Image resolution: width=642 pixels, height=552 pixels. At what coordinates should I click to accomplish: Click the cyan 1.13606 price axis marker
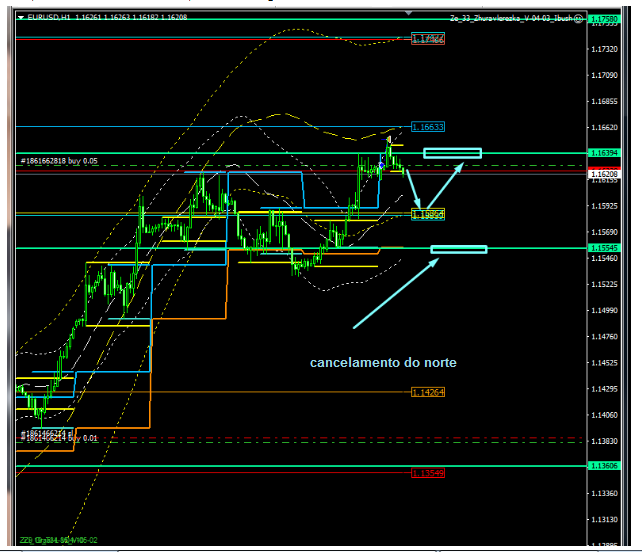[x=603, y=466]
